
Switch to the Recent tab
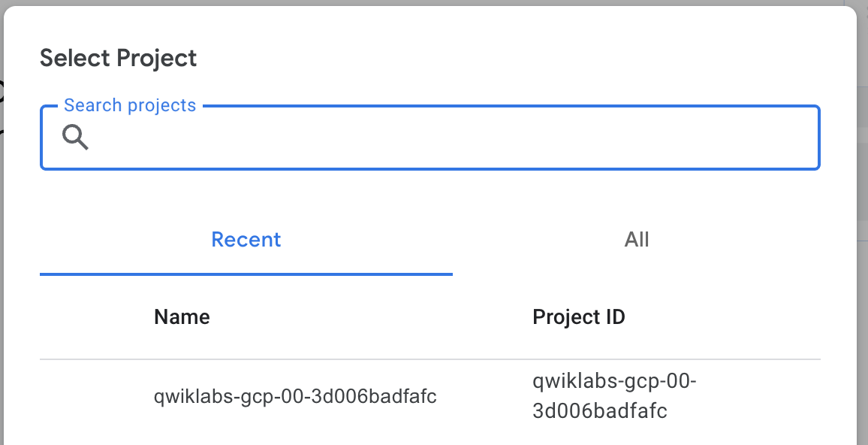pos(246,240)
